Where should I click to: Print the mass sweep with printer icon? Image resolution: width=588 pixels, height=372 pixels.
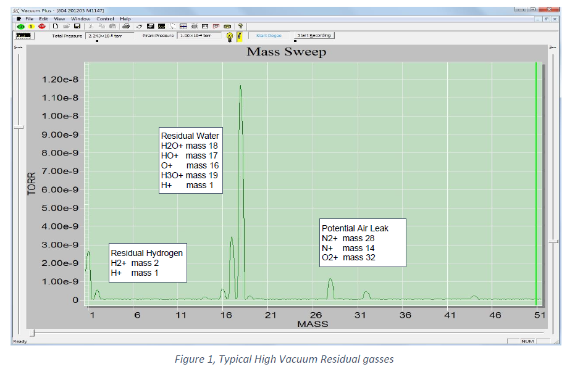(x=126, y=27)
